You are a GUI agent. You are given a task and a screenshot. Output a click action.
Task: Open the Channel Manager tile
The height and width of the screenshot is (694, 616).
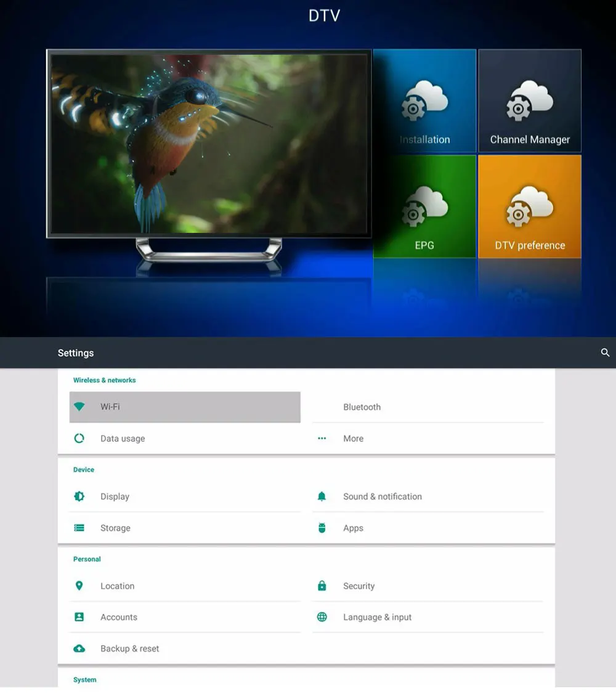tap(530, 101)
